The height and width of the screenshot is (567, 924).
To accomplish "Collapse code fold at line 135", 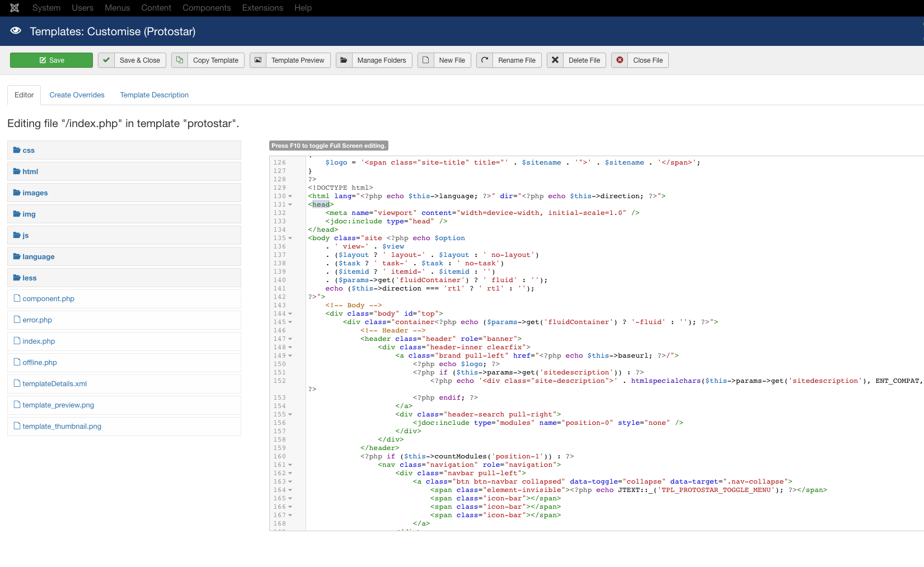I will coord(290,238).
